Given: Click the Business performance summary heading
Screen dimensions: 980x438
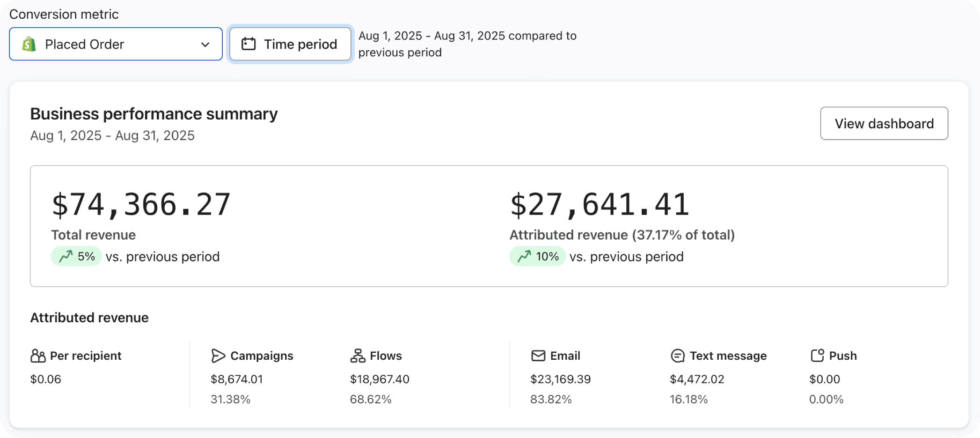Looking at the screenshot, I should [x=154, y=114].
